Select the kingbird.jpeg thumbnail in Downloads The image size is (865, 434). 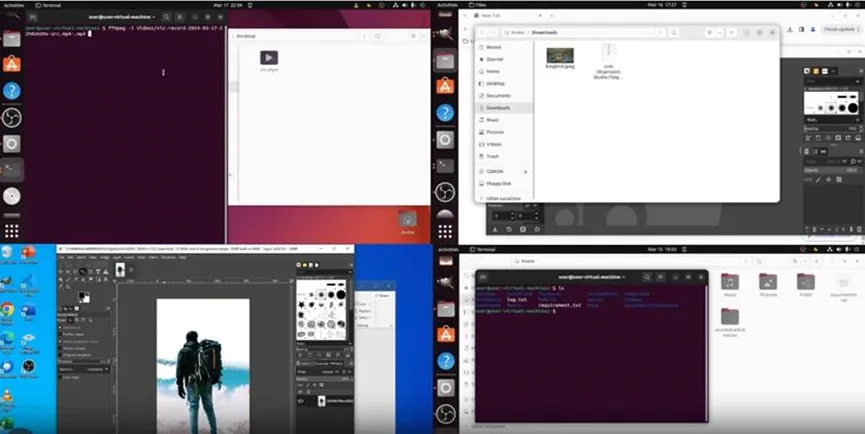[x=560, y=57]
